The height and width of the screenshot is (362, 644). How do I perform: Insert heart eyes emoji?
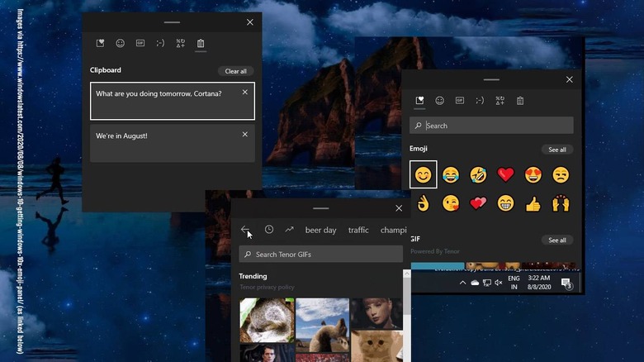[533, 175]
